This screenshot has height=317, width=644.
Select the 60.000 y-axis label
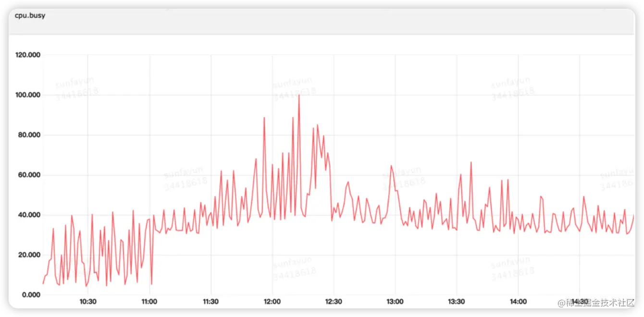click(29, 175)
